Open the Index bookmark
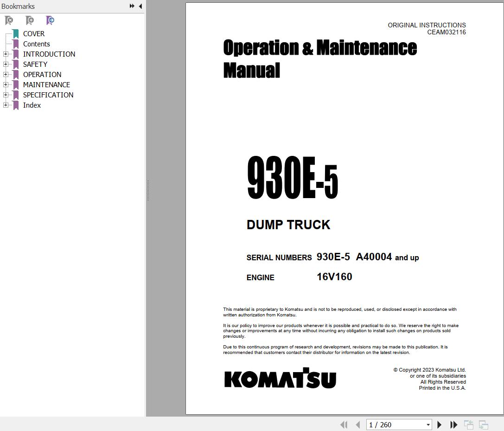This screenshot has height=431, width=504. coord(32,105)
